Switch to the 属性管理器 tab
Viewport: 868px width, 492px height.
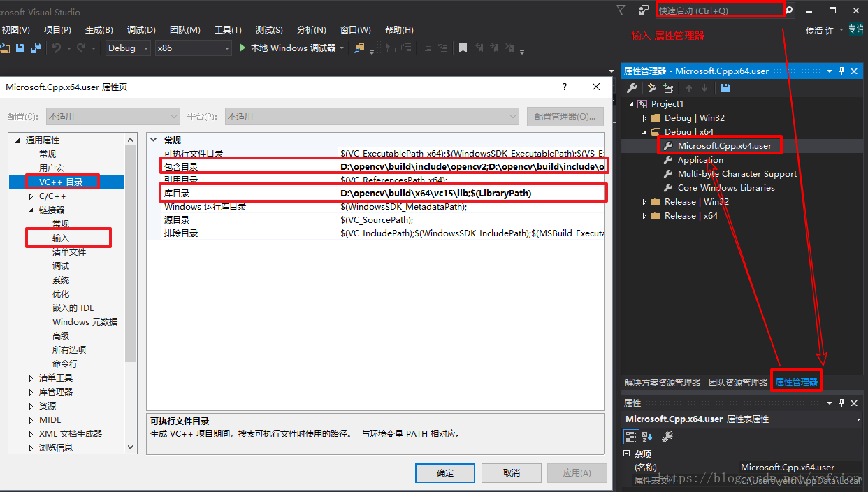(797, 382)
